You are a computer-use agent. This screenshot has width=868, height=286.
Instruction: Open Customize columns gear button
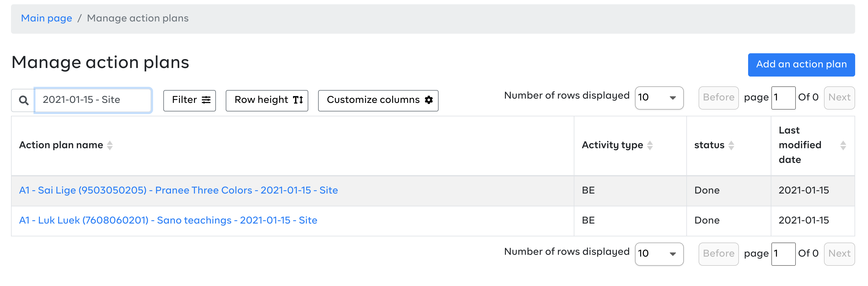pos(378,100)
